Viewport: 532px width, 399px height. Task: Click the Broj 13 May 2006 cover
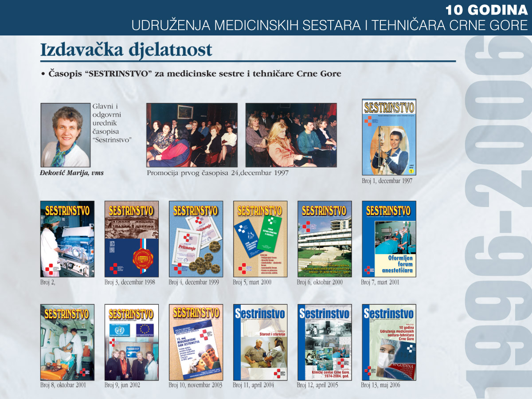(x=389, y=342)
